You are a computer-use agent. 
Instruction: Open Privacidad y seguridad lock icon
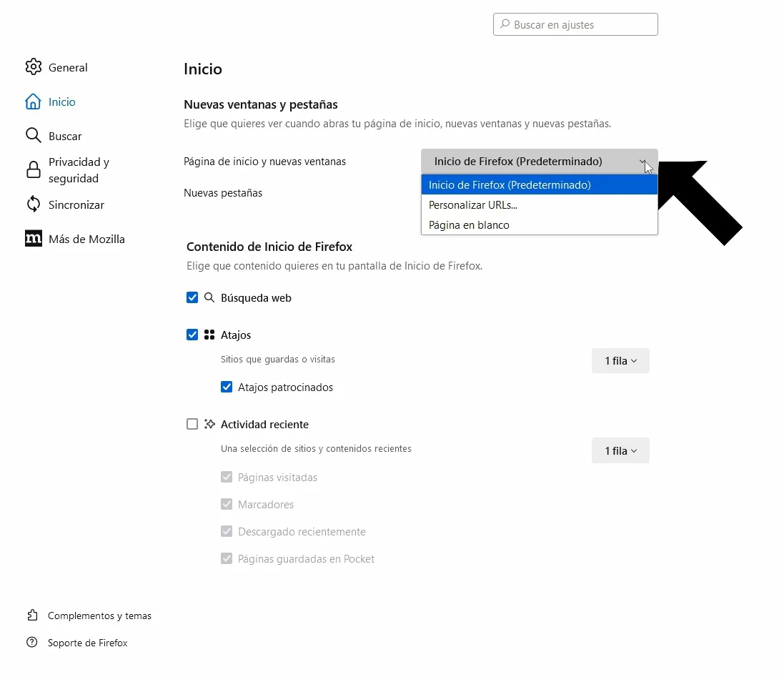[33, 170]
